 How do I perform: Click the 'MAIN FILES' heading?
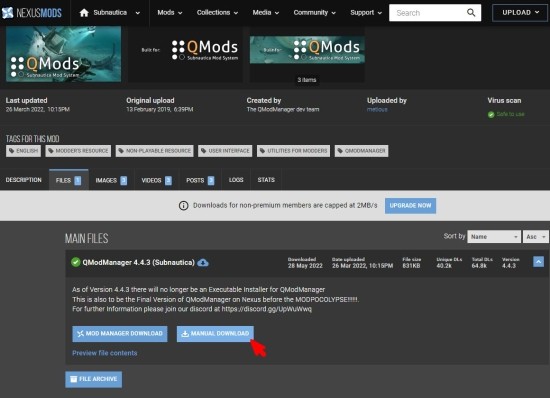click(x=87, y=239)
